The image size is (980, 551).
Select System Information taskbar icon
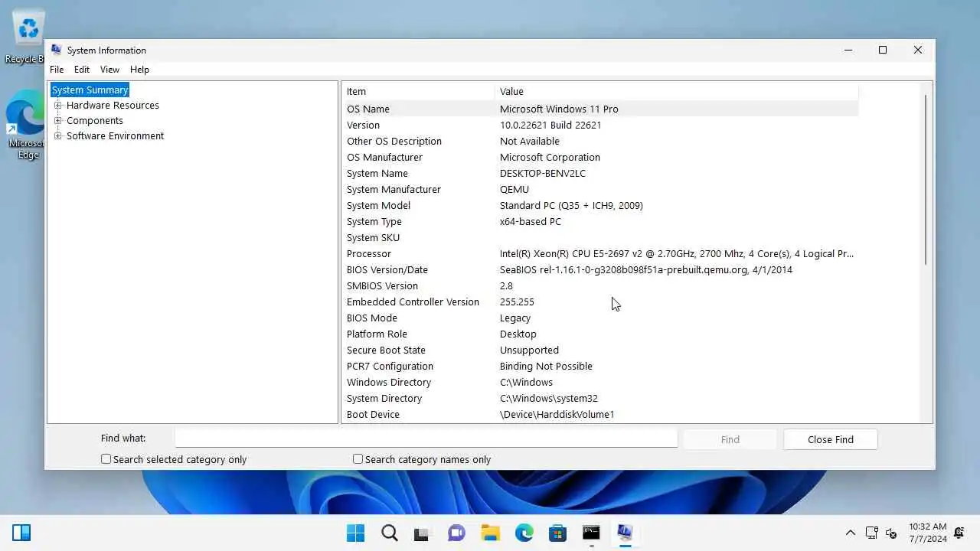(625, 533)
